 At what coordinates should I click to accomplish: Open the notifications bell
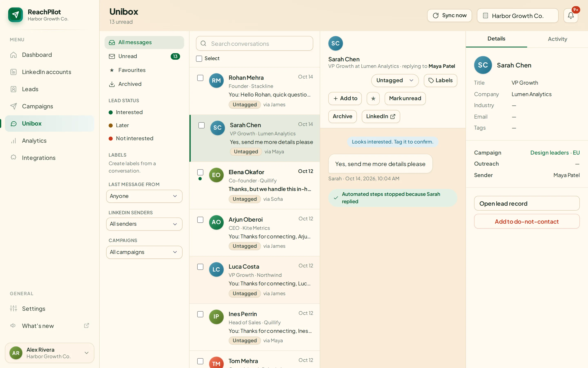tap(570, 16)
